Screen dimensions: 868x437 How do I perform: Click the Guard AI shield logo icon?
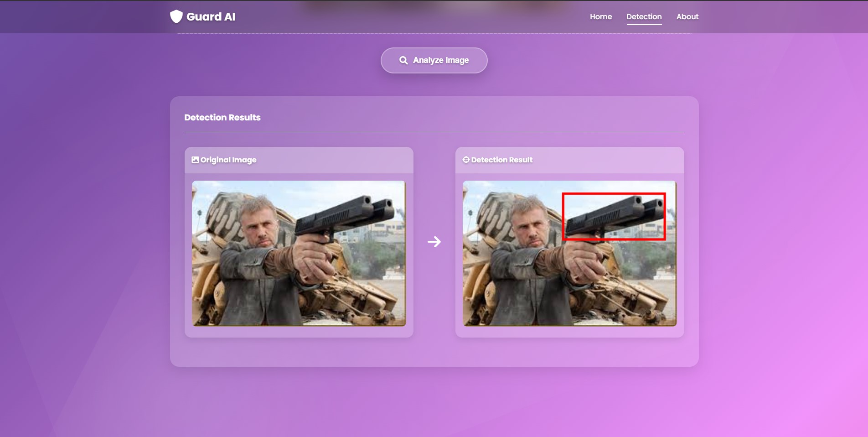click(x=176, y=16)
